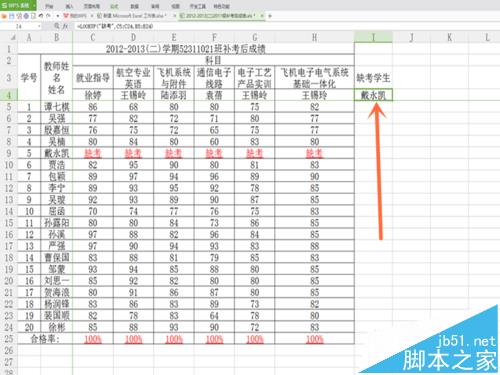The width and height of the screenshot is (500, 375).
Task: Click the Redo arrow icon
Action: [48, 16]
